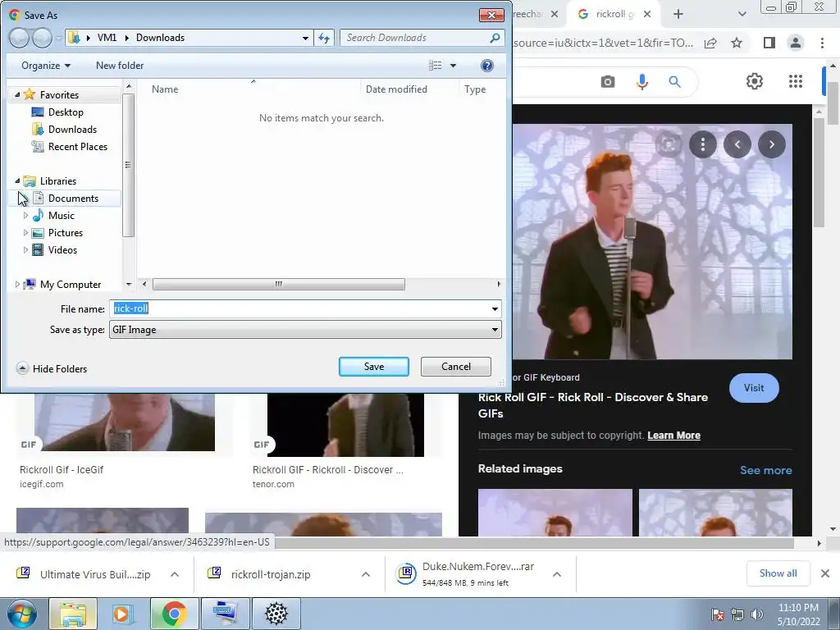
Task: Toggle the Chrome side panel icon
Action: pos(769,43)
